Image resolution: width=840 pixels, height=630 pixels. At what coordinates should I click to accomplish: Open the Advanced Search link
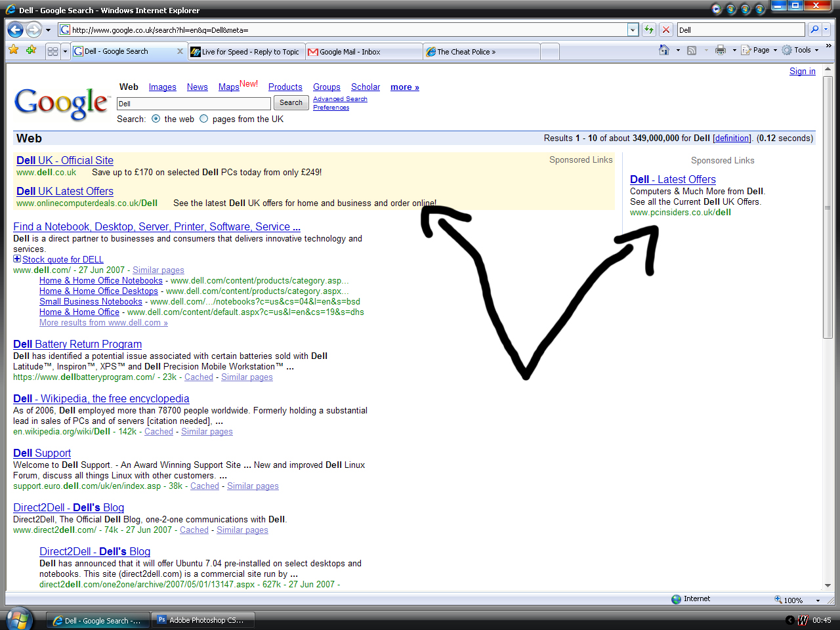(x=340, y=99)
